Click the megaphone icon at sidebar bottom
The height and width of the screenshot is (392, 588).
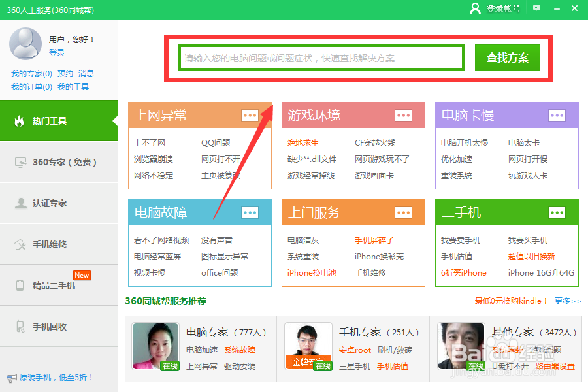click(12, 378)
